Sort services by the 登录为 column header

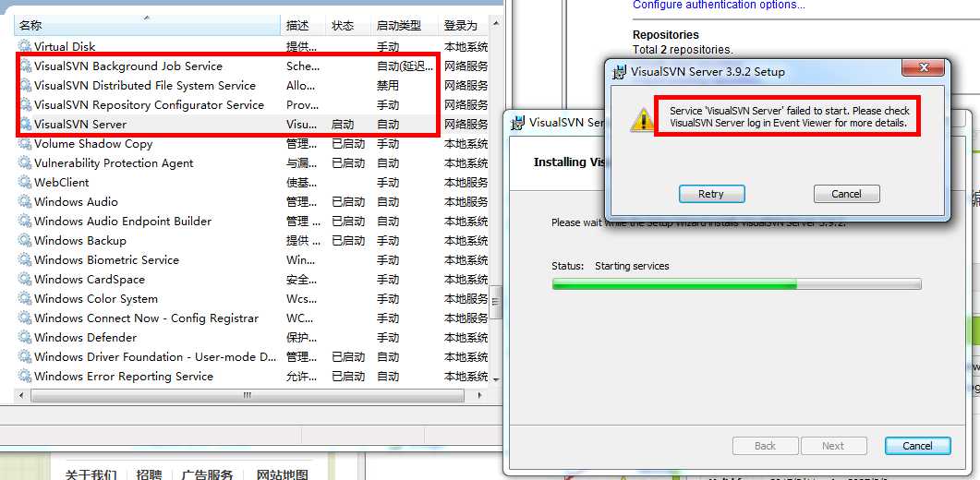463,26
